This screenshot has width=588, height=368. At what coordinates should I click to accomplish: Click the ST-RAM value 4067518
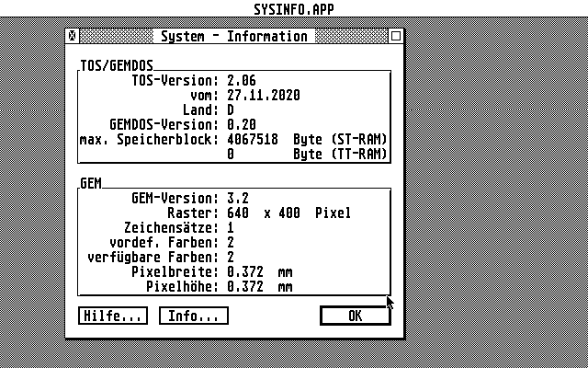[253, 140]
